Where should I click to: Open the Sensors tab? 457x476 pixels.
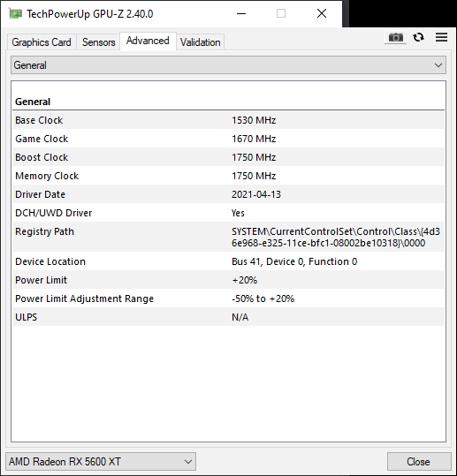(98, 42)
